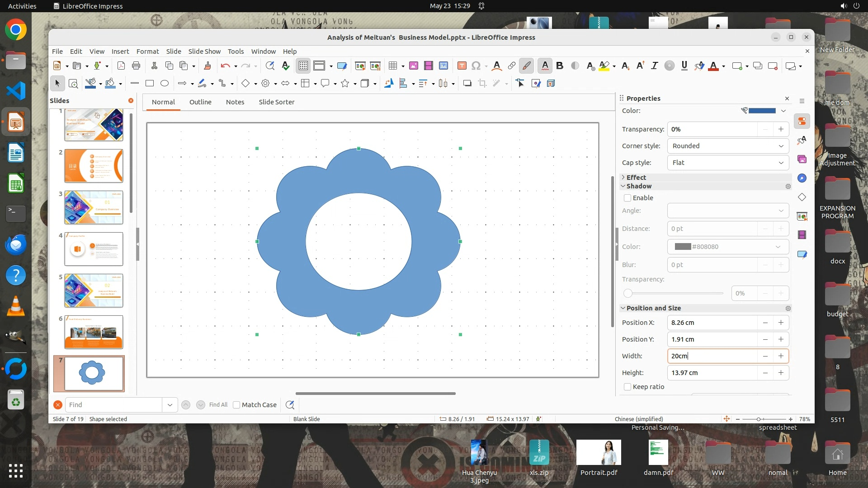
Task: Click the Underline formatting icon
Action: 684,66
